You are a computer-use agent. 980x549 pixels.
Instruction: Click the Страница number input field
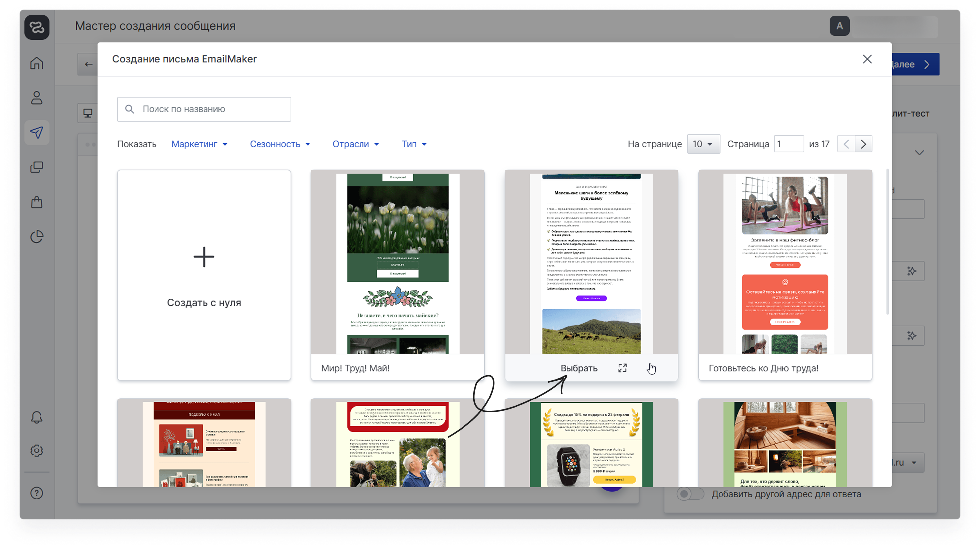(789, 144)
